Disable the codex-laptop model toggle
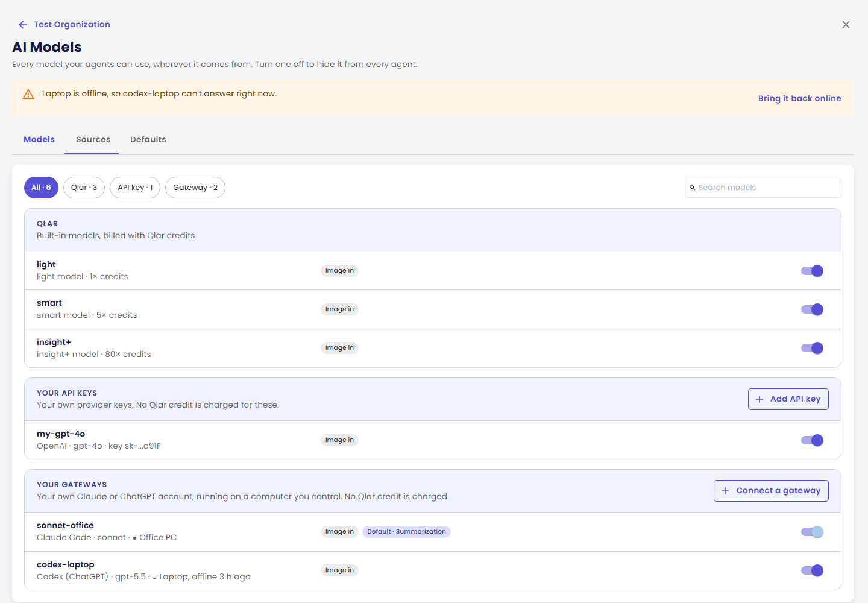The height and width of the screenshot is (603, 868). (812, 570)
